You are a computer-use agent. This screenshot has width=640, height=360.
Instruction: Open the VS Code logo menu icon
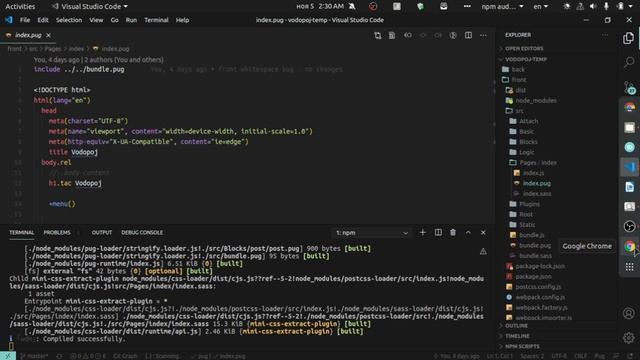pyautogui.click(x=9, y=20)
